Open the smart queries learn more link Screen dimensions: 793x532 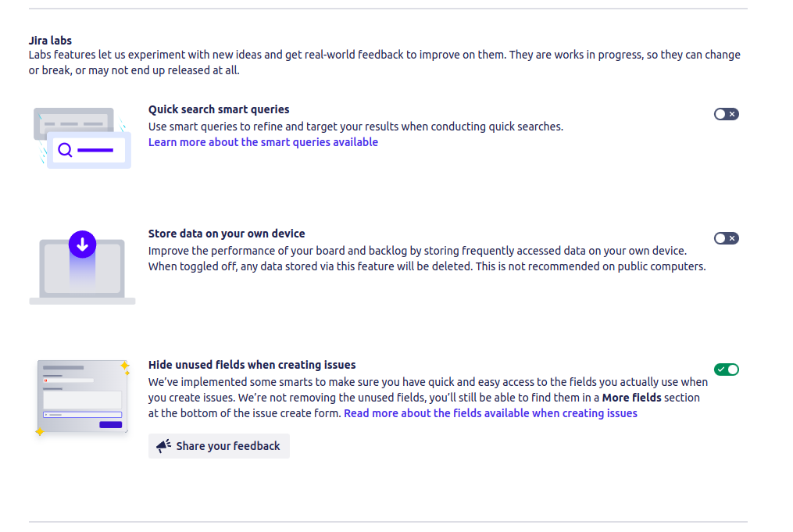[x=263, y=141]
